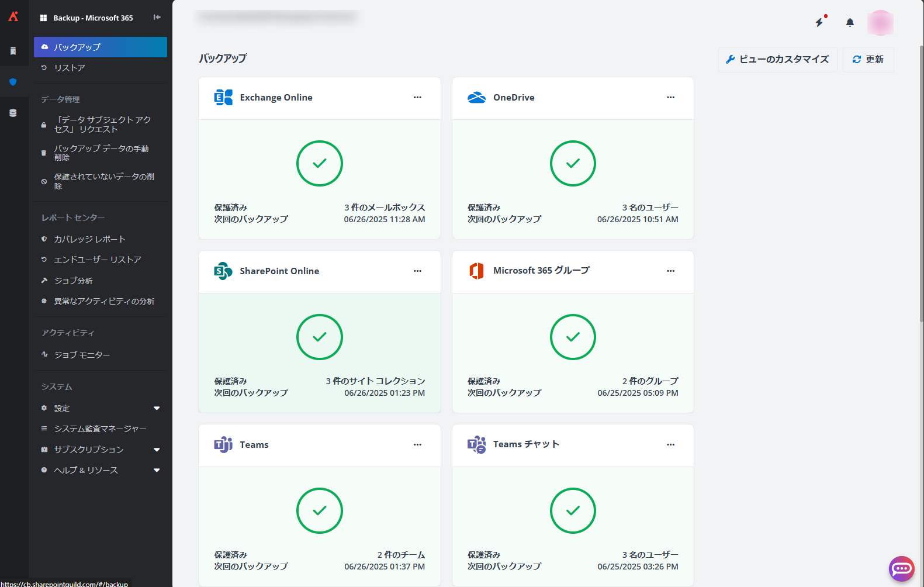This screenshot has height=587, width=924.
Task: Click the SharePoint Online card title
Action: click(x=279, y=271)
